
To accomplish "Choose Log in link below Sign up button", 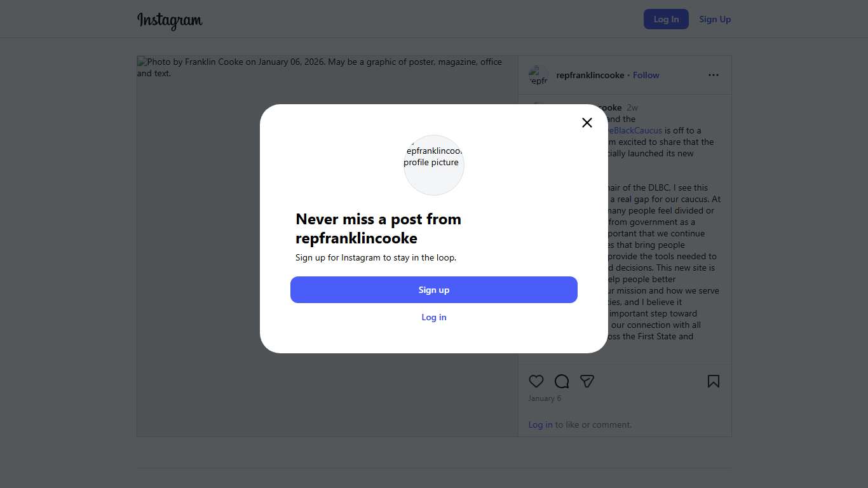I will pos(434,317).
